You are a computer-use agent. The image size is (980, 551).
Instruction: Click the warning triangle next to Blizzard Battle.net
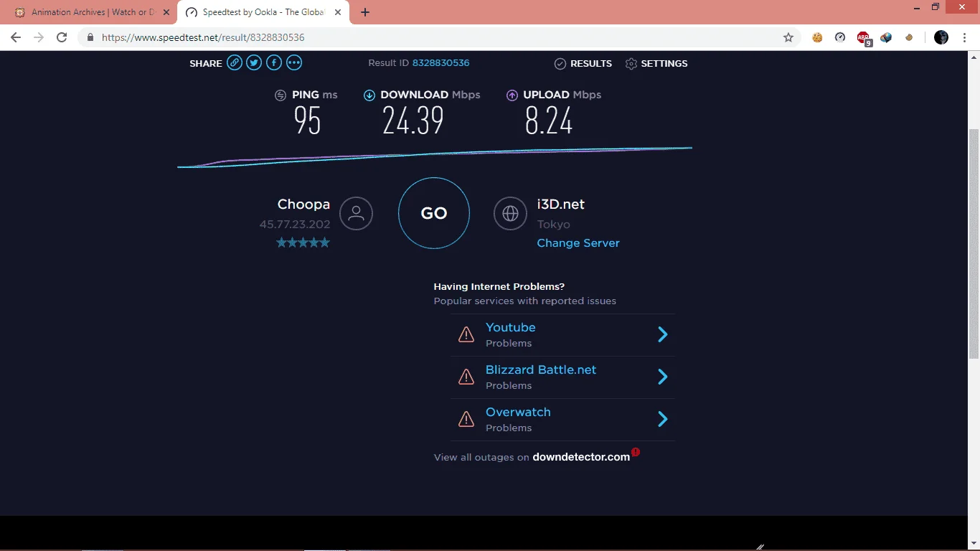(466, 377)
